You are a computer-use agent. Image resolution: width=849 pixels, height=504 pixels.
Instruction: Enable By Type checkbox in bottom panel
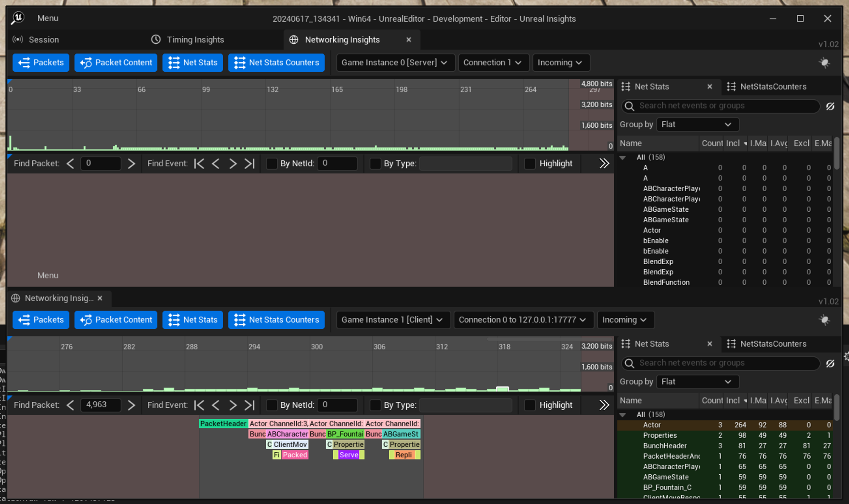375,405
